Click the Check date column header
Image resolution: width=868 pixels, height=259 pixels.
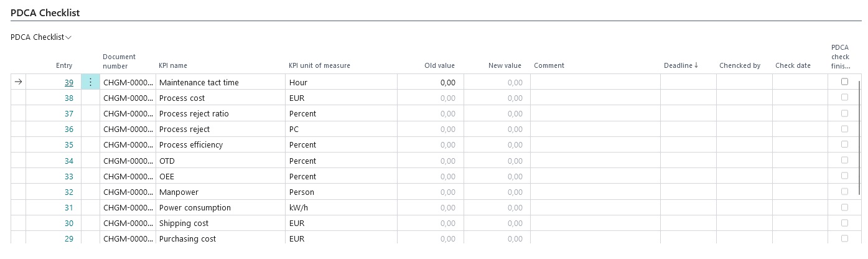793,65
